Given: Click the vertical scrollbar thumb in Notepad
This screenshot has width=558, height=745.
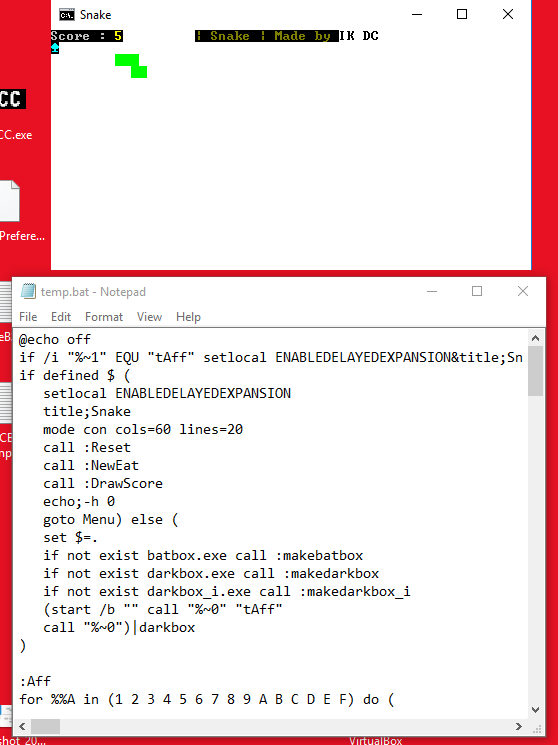Looking at the screenshot, I should pos(536,371).
